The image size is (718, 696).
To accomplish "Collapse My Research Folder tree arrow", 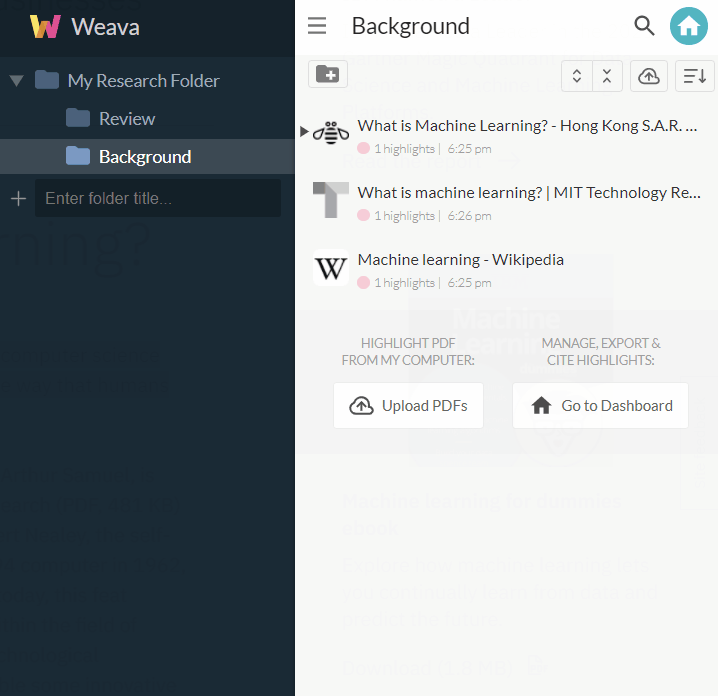I will tap(16, 81).
